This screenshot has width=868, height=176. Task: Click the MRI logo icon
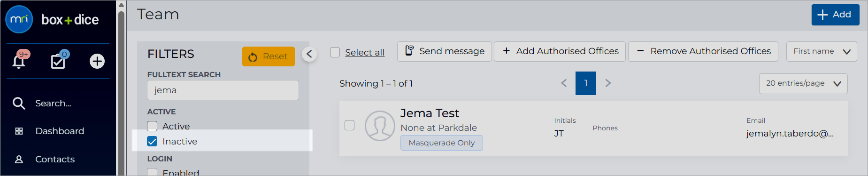point(19,19)
